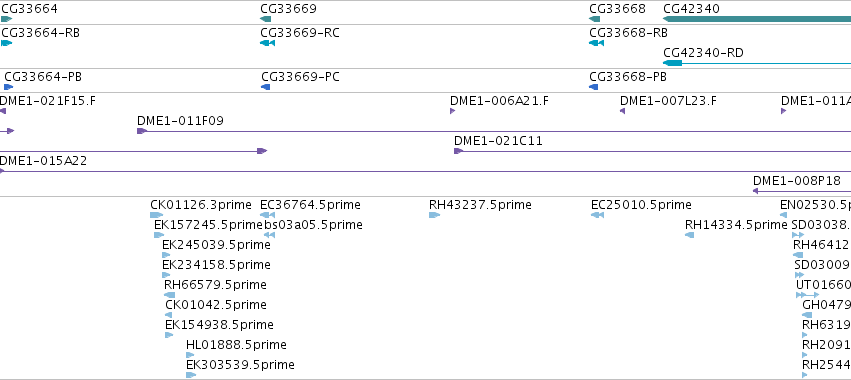Select the CG33664 gene arrow glyph

[7, 19]
